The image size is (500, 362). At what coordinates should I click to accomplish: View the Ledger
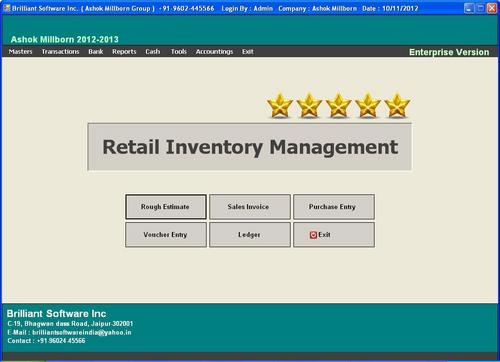pos(250,235)
